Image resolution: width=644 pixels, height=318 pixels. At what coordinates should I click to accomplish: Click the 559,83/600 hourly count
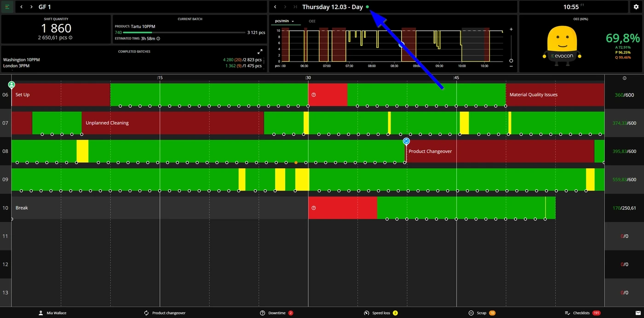[x=624, y=179]
